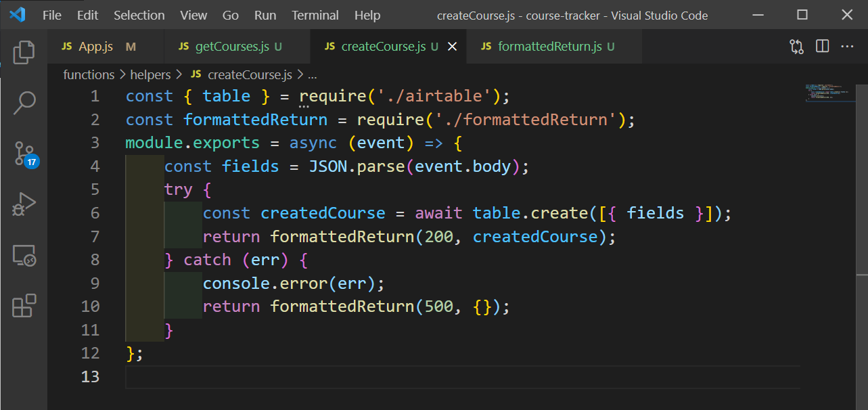Click the JS icon in breadcrumb bar
Viewport: 868px width, 410px height.
196,74
